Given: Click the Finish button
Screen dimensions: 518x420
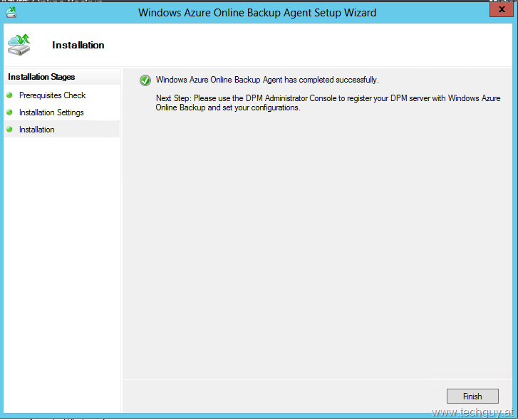Looking at the screenshot, I should [472, 396].
